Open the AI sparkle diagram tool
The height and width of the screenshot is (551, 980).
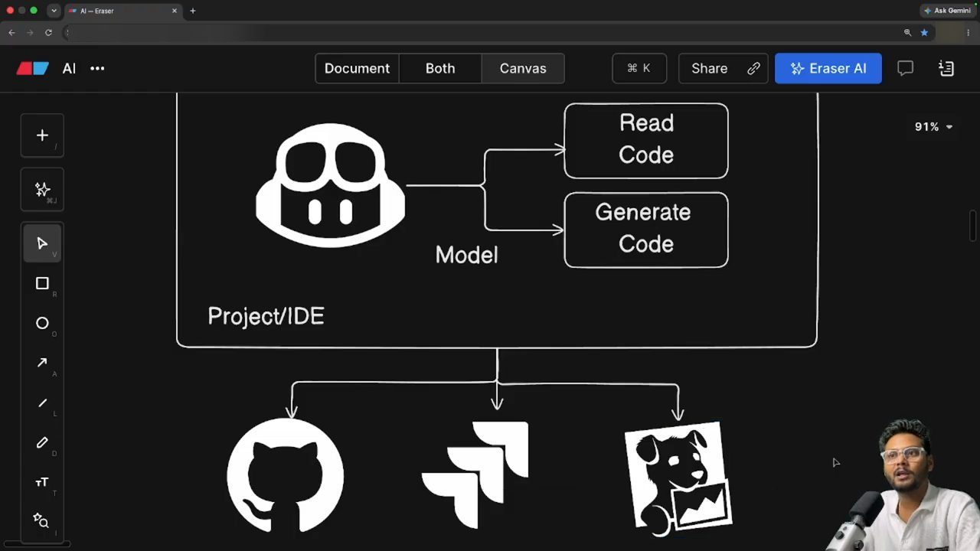tap(42, 189)
